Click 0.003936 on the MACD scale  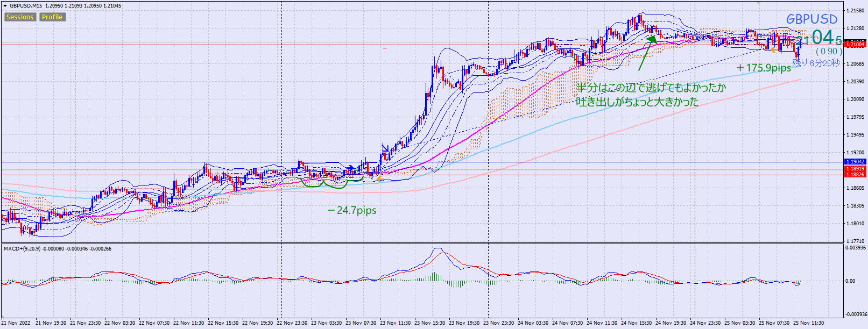pos(856,248)
